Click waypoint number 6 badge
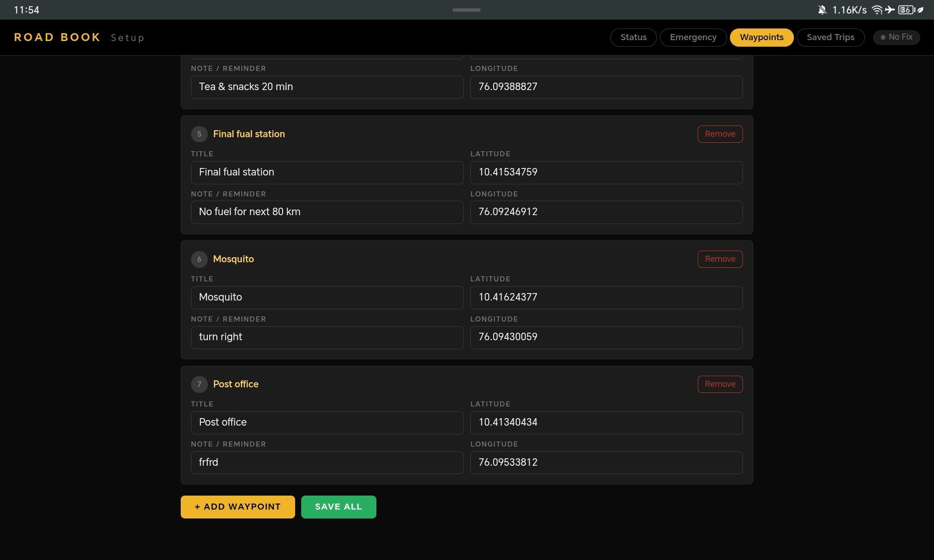The height and width of the screenshot is (560, 934). tap(199, 259)
